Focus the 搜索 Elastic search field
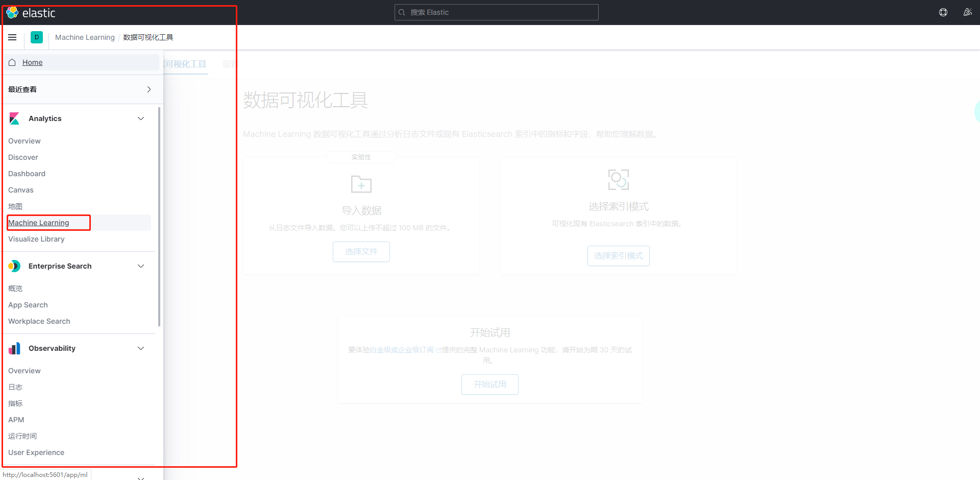Image resolution: width=980 pixels, height=480 pixels. (497, 12)
